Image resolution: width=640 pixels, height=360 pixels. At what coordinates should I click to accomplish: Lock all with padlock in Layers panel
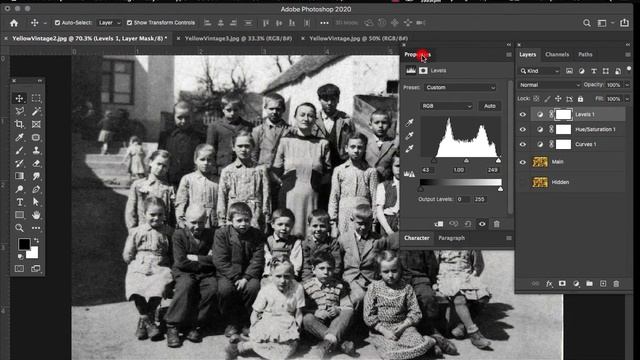(580, 99)
